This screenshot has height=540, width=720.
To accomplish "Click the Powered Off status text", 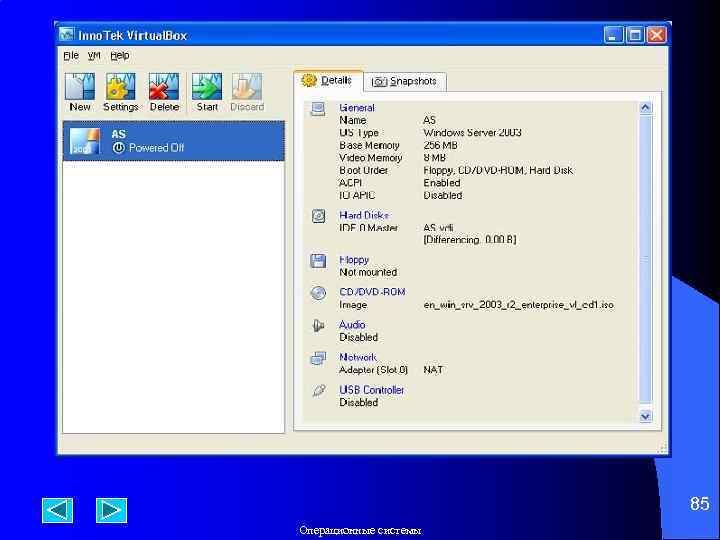I will pyautogui.click(x=157, y=148).
